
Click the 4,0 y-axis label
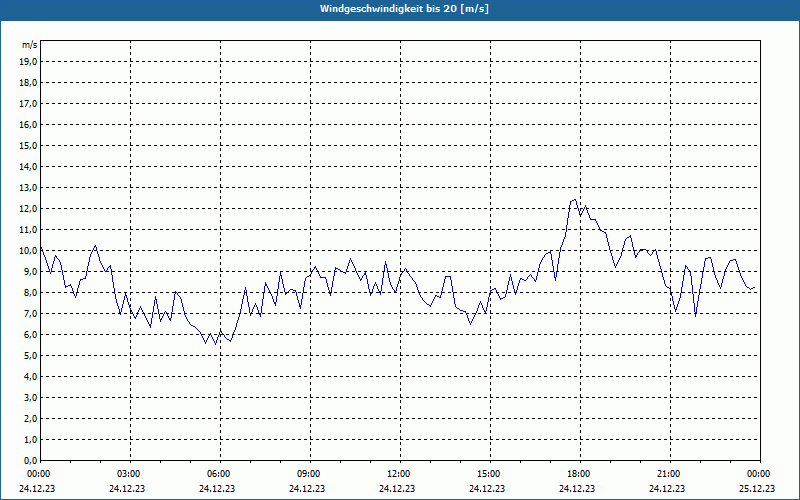(30, 377)
